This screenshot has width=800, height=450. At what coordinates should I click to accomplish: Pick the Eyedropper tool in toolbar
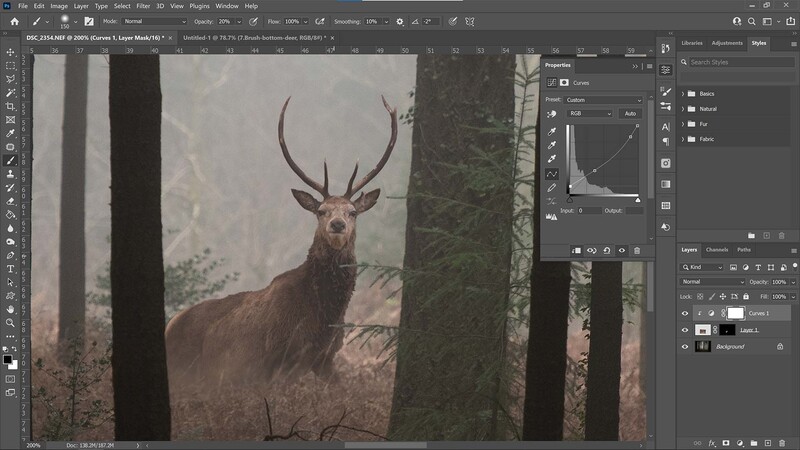coord(10,133)
